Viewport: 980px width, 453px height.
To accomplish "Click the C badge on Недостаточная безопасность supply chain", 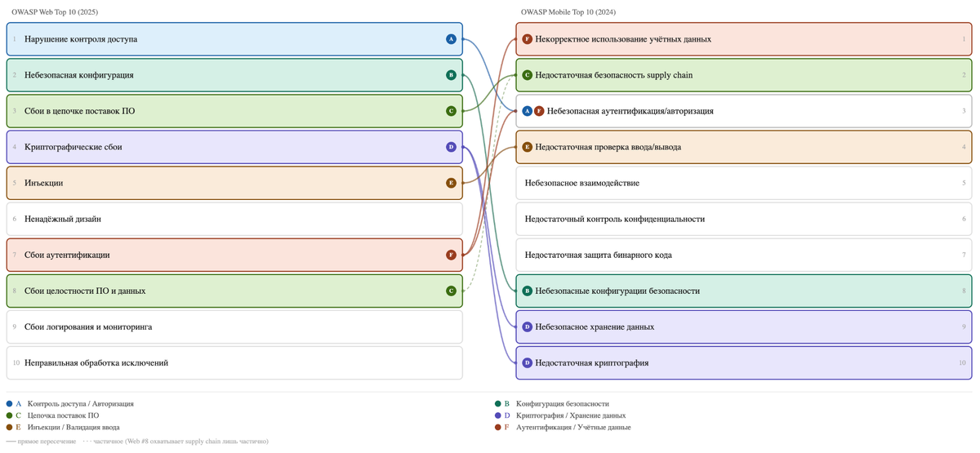I will [x=528, y=75].
